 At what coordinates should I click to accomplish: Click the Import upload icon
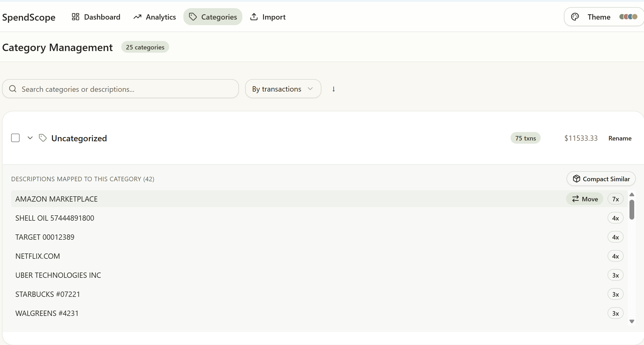(254, 17)
